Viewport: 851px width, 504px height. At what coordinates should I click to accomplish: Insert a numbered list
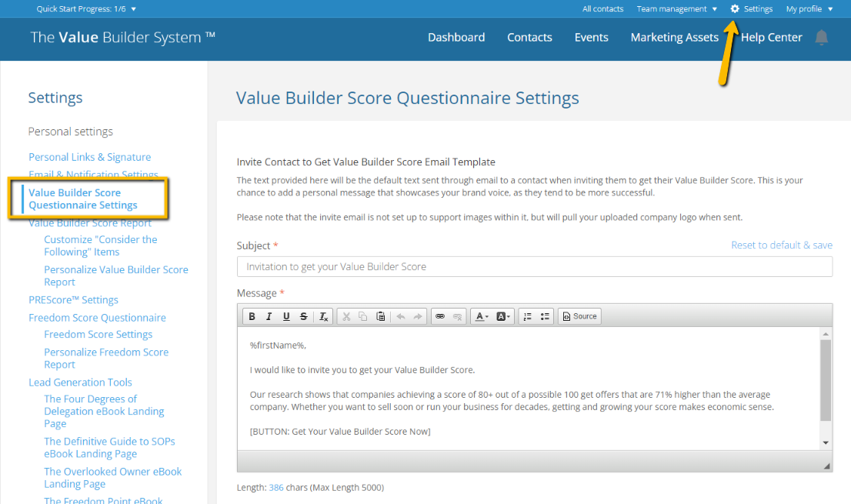tap(527, 316)
